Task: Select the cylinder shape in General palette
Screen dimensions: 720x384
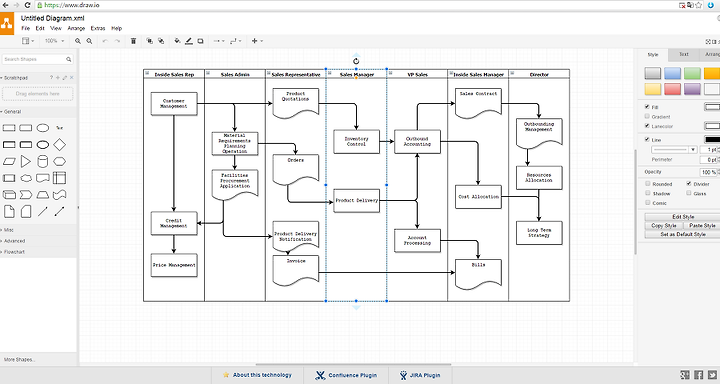Action: pos(42,162)
